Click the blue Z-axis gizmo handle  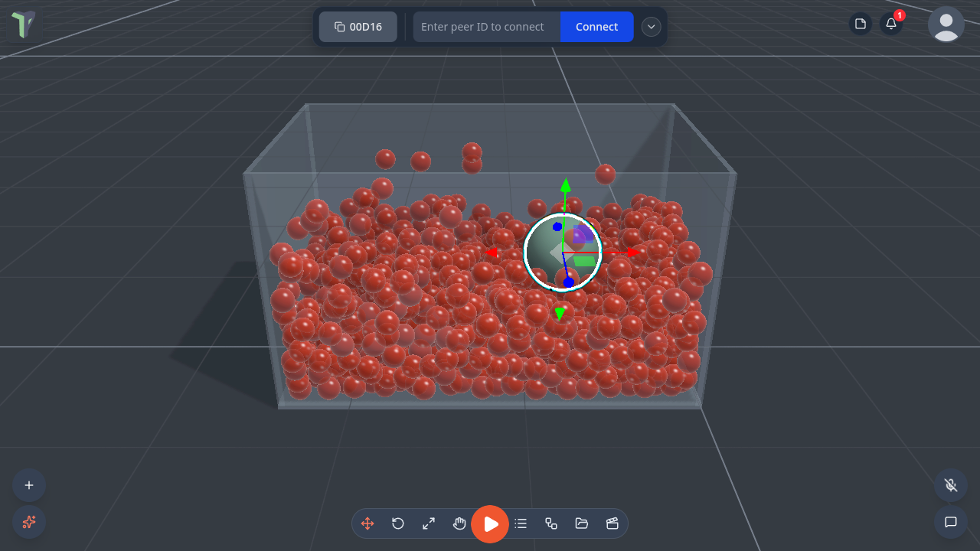tap(568, 282)
